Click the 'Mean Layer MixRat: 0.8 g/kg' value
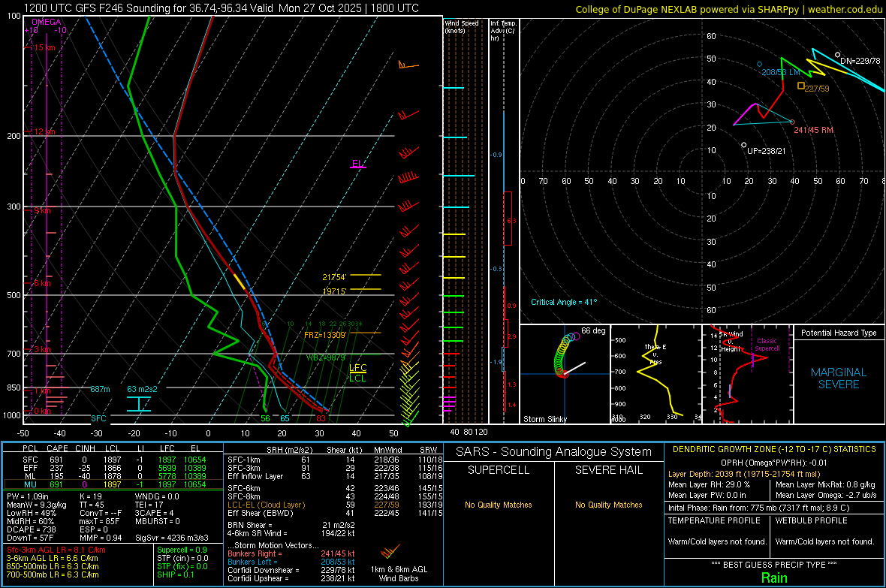886x588 pixels. [825, 484]
